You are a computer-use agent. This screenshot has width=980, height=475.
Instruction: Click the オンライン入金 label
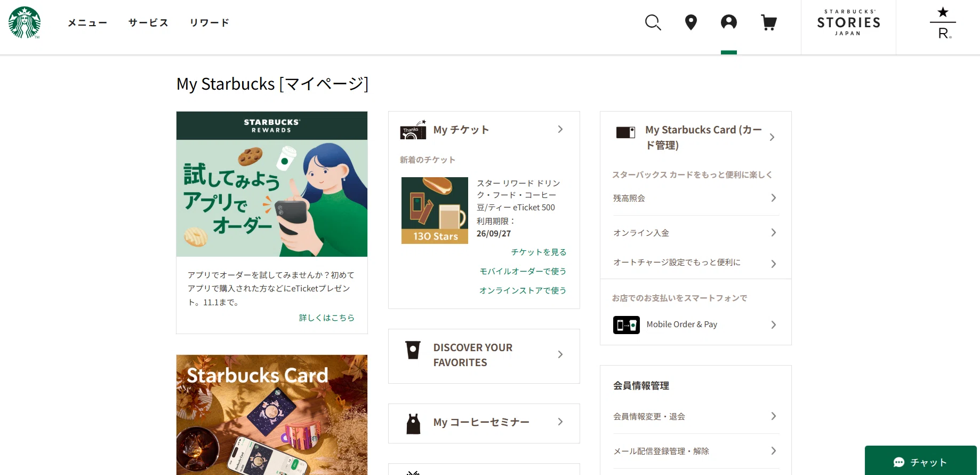click(x=641, y=233)
